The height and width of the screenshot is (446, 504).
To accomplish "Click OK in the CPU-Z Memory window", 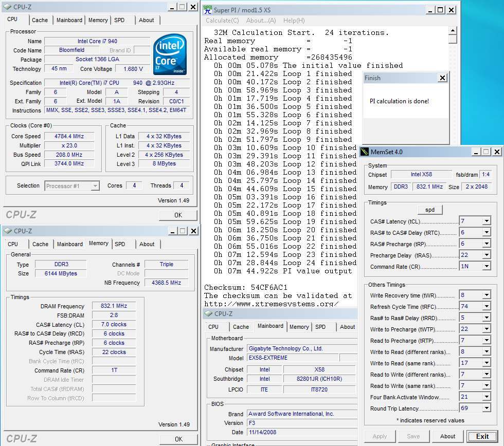I will coord(179,439).
